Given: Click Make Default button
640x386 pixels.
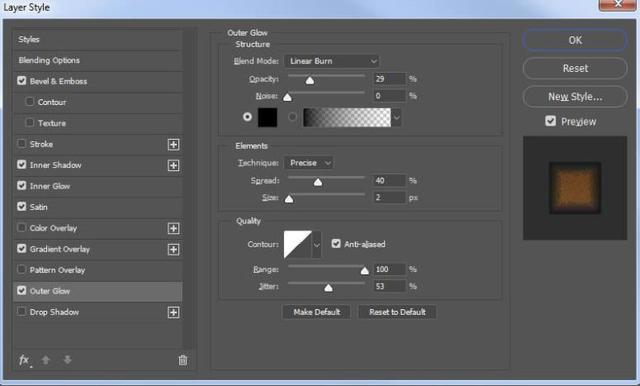Looking at the screenshot, I should [x=316, y=312].
